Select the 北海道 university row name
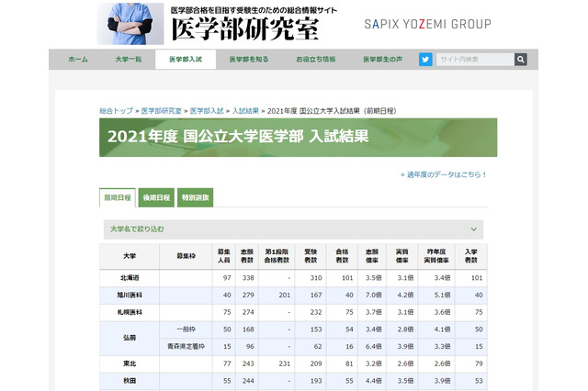This screenshot has width=588, height=391. [x=130, y=278]
